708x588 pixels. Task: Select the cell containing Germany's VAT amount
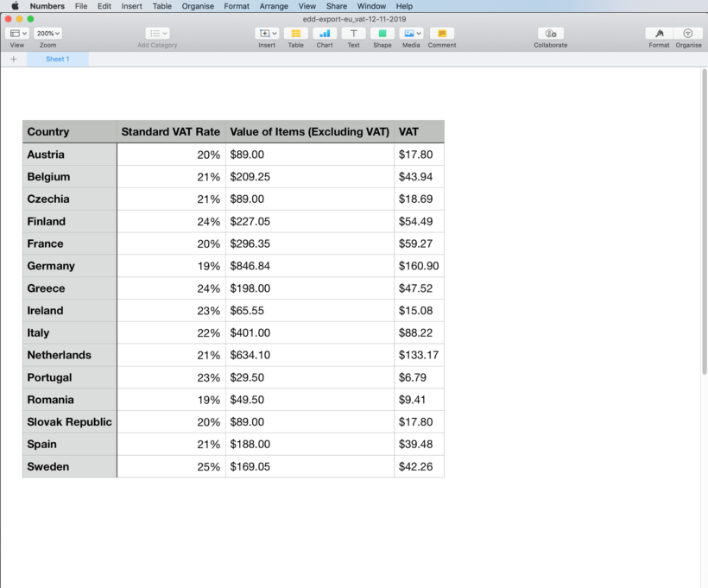click(419, 266)
